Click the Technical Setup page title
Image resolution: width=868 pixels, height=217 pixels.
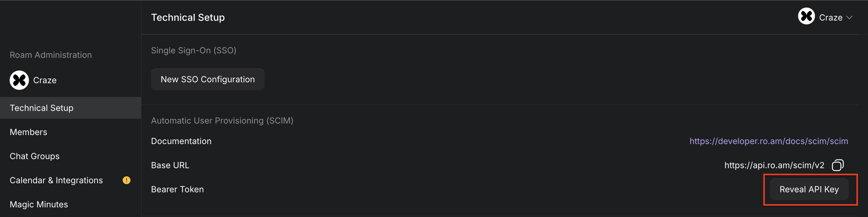pos(188,17)
